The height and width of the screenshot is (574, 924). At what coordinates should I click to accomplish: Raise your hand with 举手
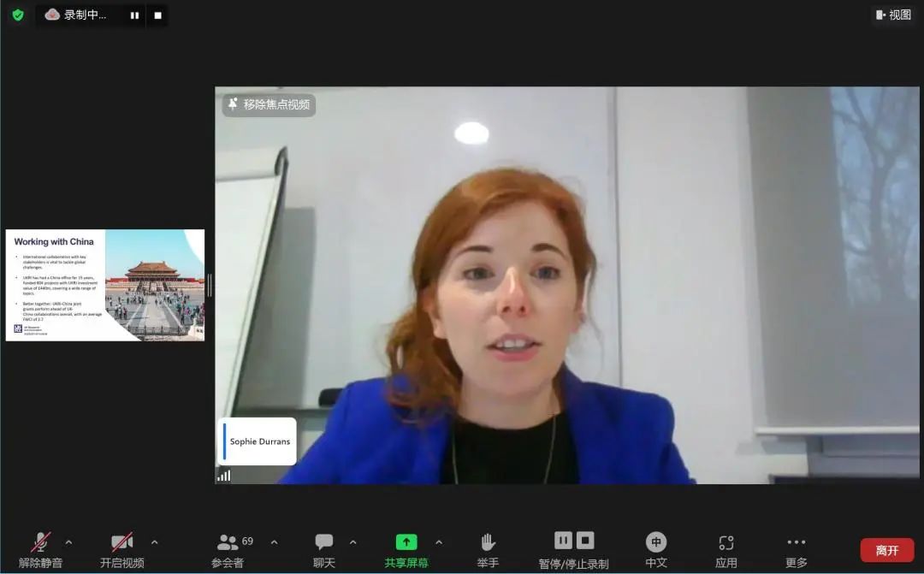[x=488, y=549]
